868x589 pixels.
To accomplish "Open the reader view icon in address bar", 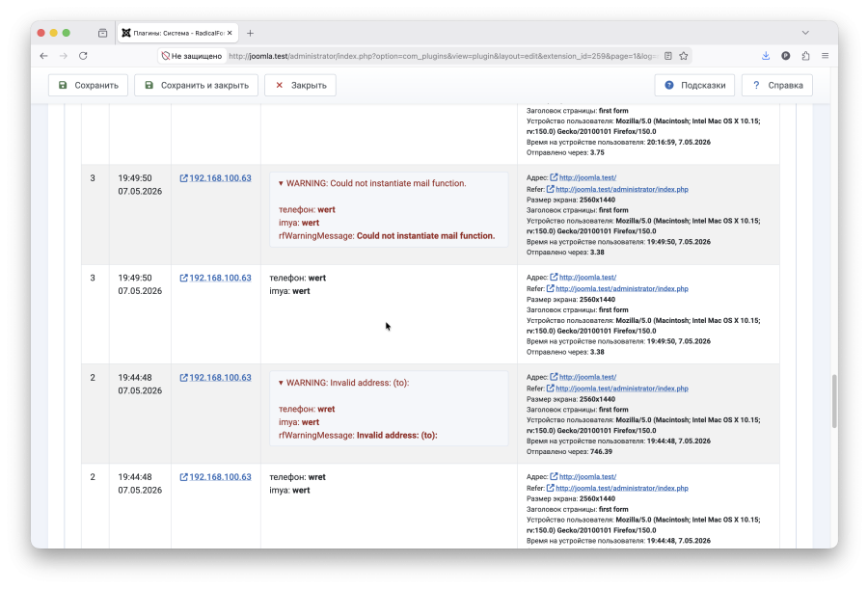I will click(x=668, y=56).
